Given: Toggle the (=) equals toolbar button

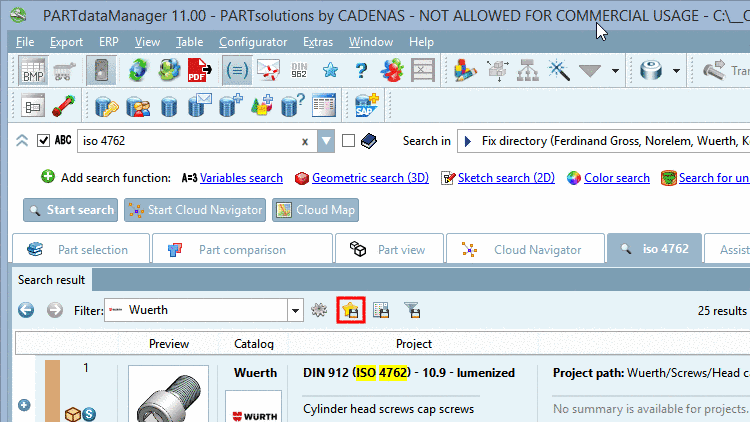Looking at the screenshot, I should pyautogui.click(x=237, y=71).
